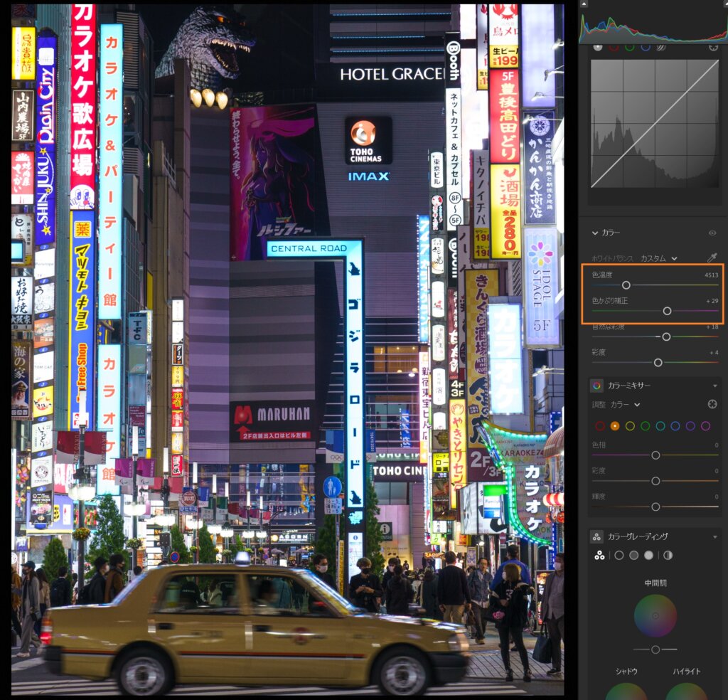
Task: Click the カラーグレーディング three-circles header icon
Action: pyautogui.click(x=596, y=537)
